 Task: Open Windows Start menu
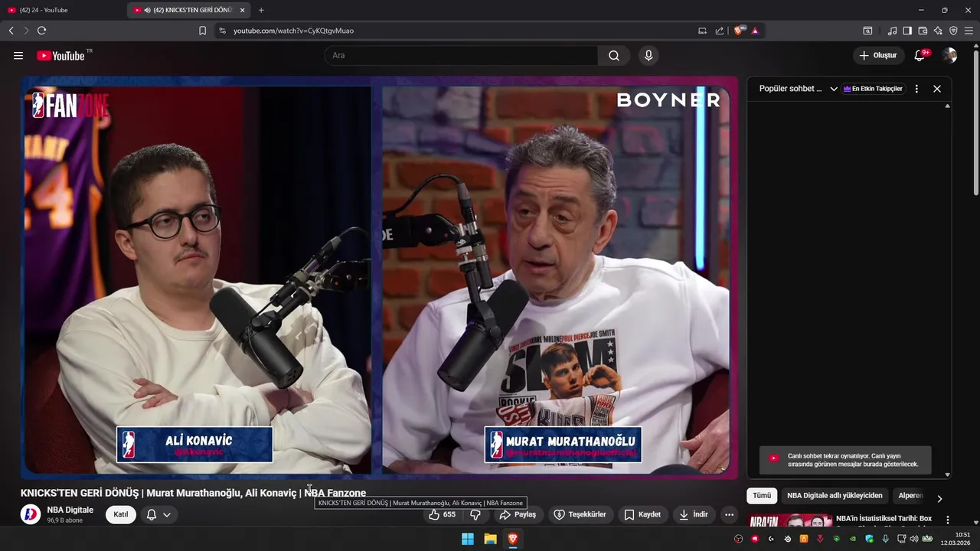pos(468,539)
